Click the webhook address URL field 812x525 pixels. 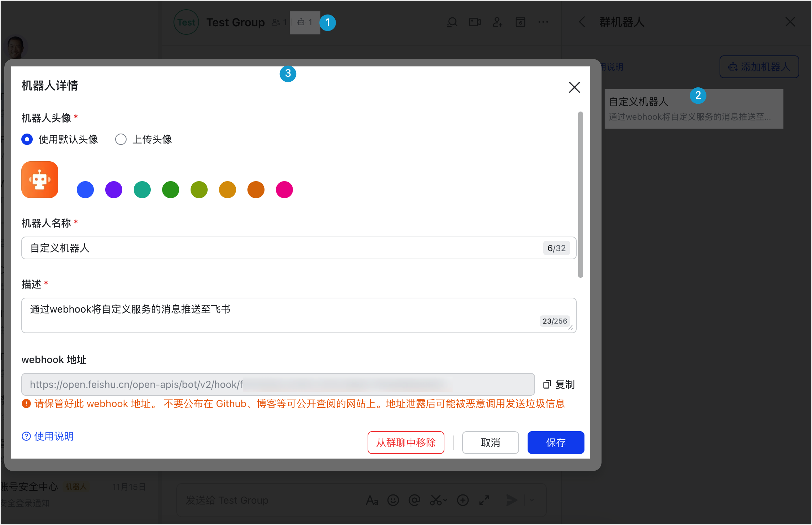278,384
